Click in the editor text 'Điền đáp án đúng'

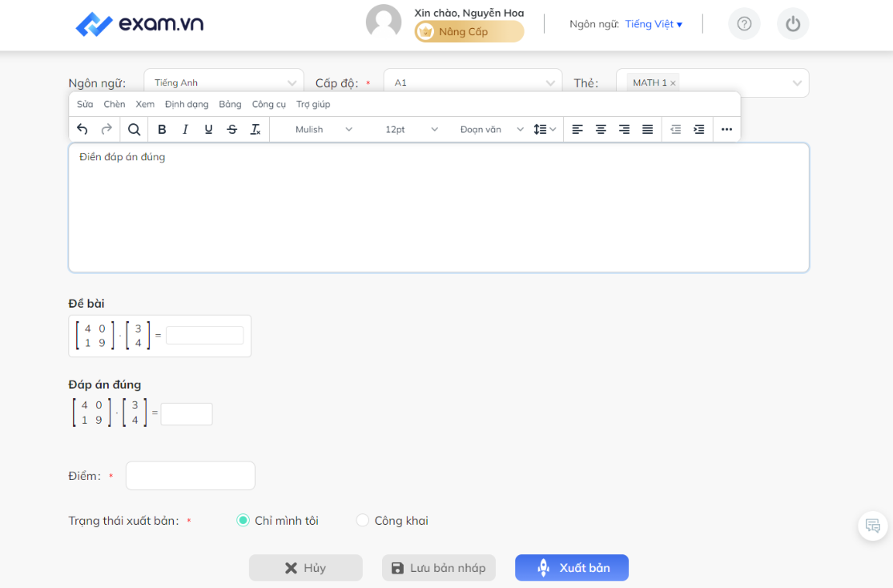123,157
